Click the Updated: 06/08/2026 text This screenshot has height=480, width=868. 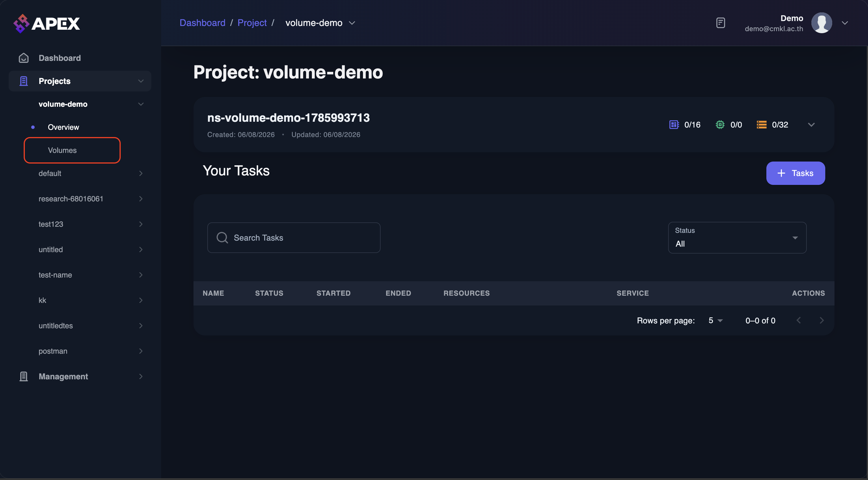click(326, 135)
